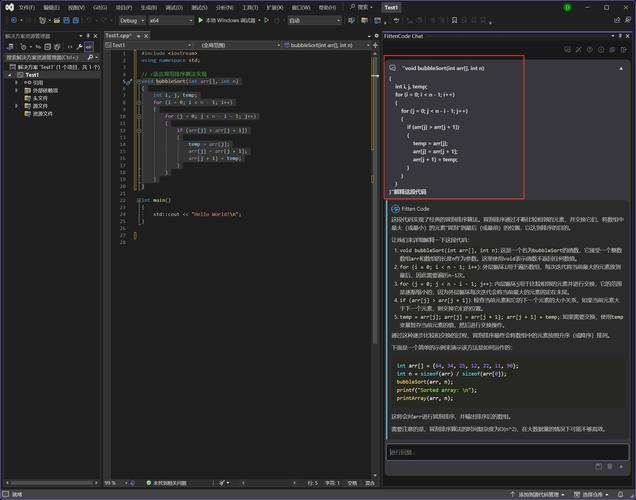This screenshot has width=636, height=500.
Task: Click the no issues found status icon
Action: [x=146, y=482]
